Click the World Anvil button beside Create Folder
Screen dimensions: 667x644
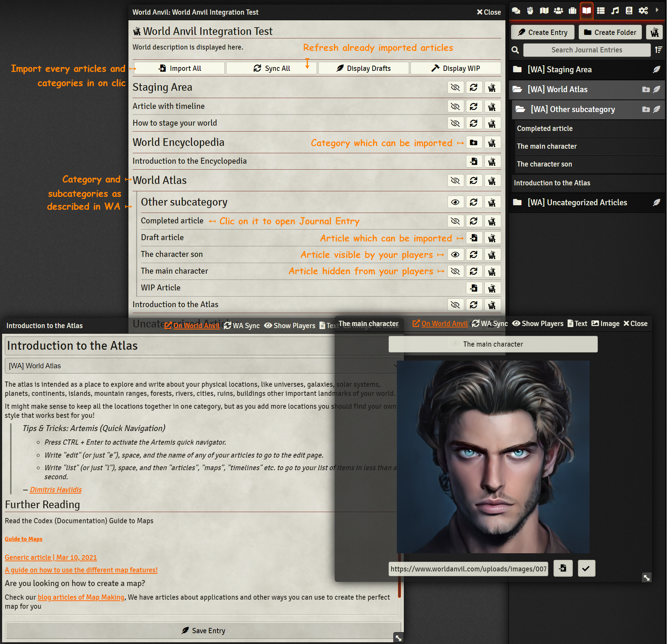point(654,32)
